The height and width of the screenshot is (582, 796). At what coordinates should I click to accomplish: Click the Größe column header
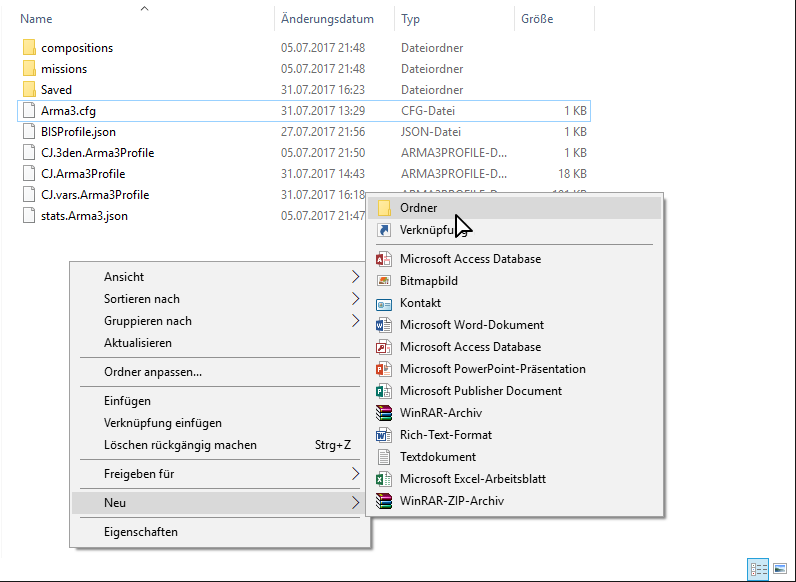pos(537,19)
